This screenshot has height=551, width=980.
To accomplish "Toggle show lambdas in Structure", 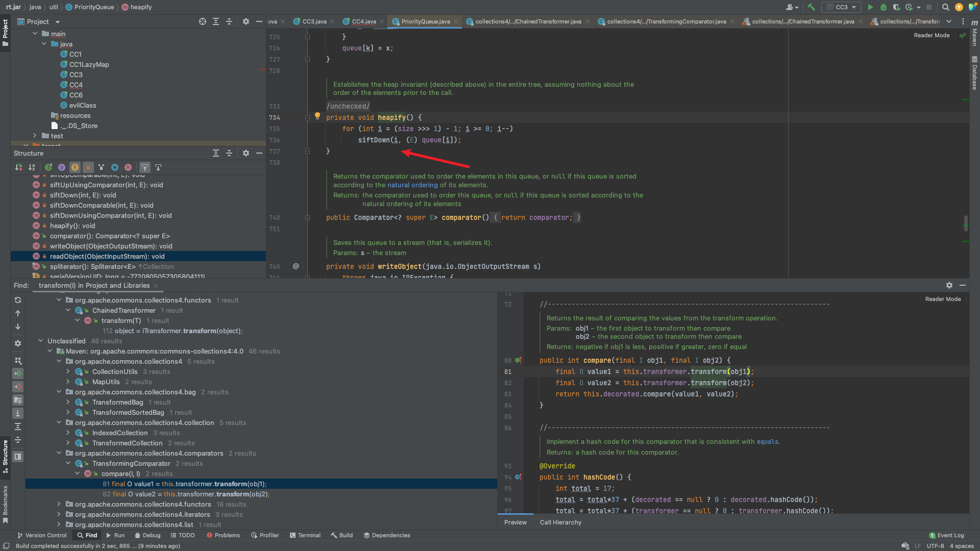I will 128,167.
